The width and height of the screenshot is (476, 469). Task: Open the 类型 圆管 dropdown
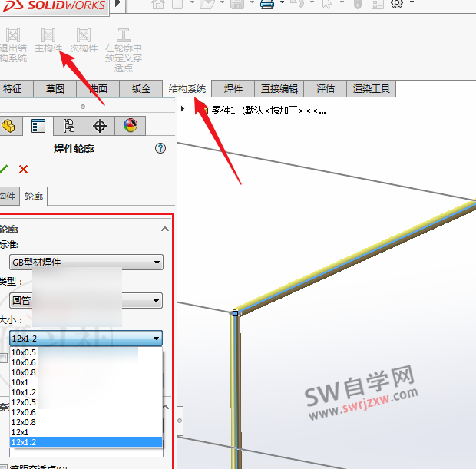(x=86, y=301)
